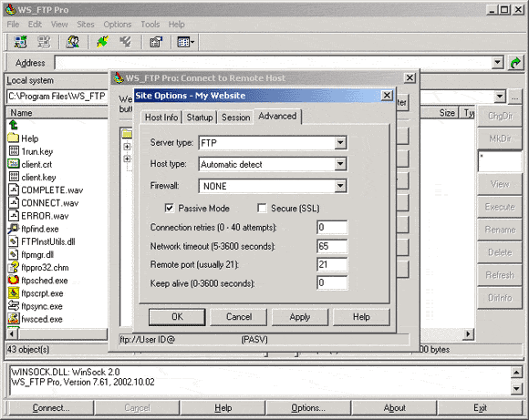529x420 pixels.
Task: Click the Network timeout field
Action: click(x=332, y=246)
